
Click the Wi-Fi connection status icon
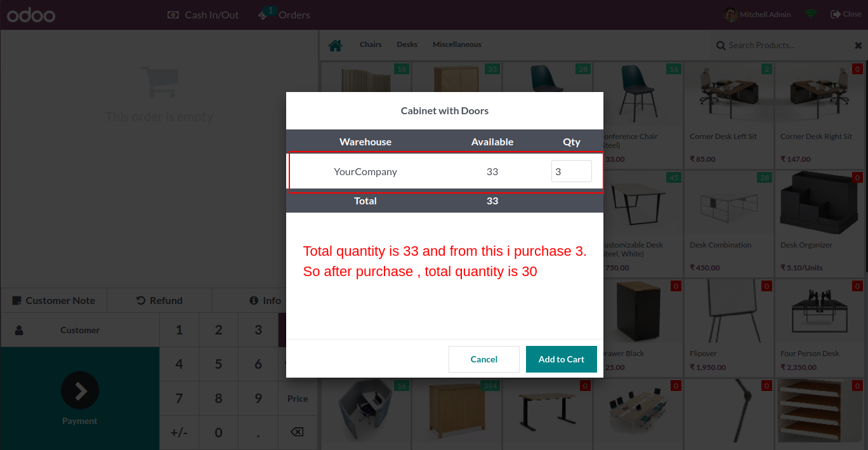[x=810, y=14]
